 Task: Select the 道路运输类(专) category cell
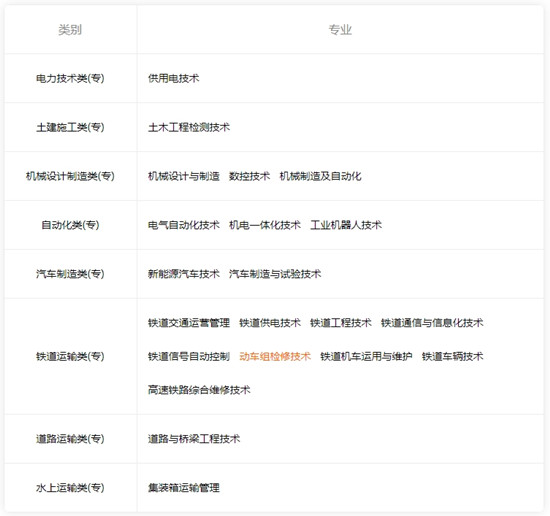pos(70,438)
